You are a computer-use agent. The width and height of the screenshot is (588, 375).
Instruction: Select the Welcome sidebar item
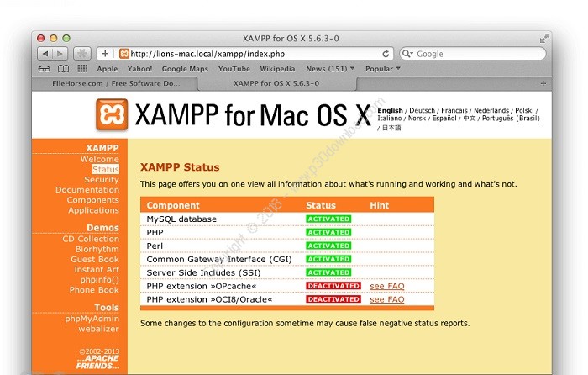click(x=100, y=159)
